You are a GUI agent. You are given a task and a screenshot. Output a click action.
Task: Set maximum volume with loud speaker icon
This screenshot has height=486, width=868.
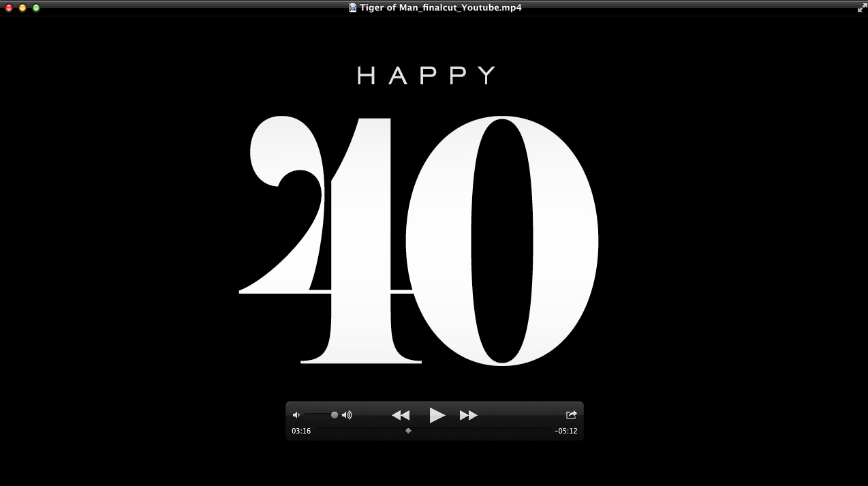347,415
